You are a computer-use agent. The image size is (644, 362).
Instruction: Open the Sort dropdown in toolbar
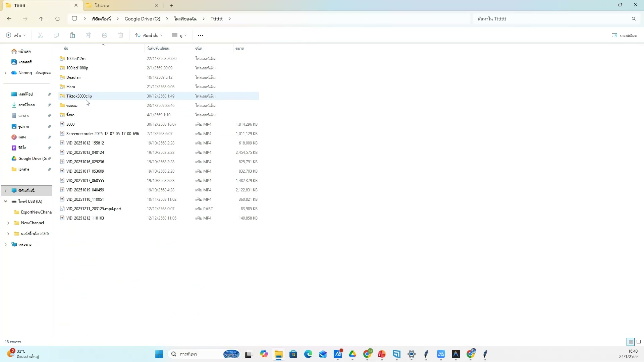149,35
